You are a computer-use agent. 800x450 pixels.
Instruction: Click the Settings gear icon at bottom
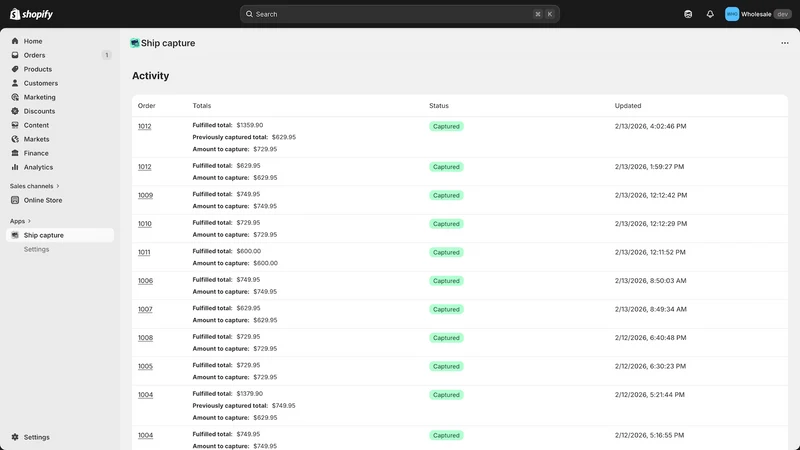pos(15,437)
